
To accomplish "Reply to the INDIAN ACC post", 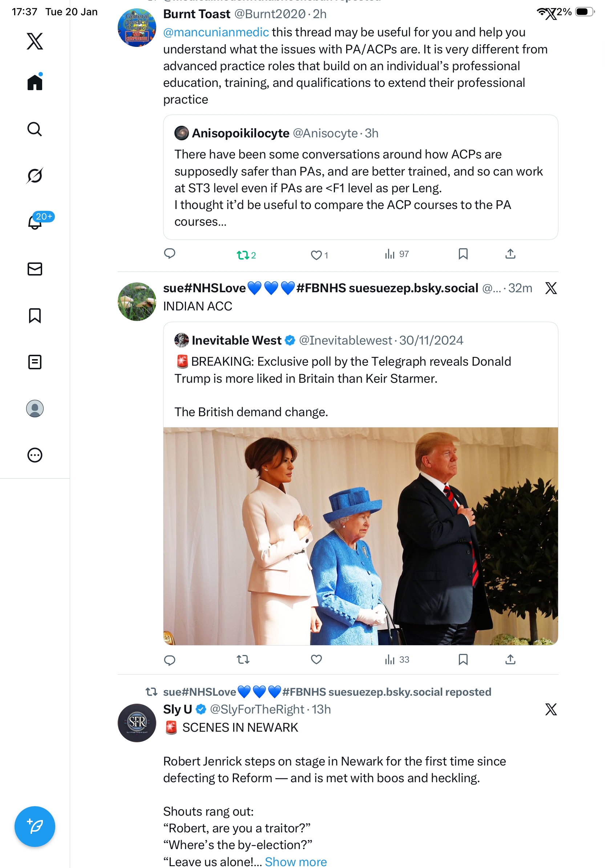I will click(170, 660).
